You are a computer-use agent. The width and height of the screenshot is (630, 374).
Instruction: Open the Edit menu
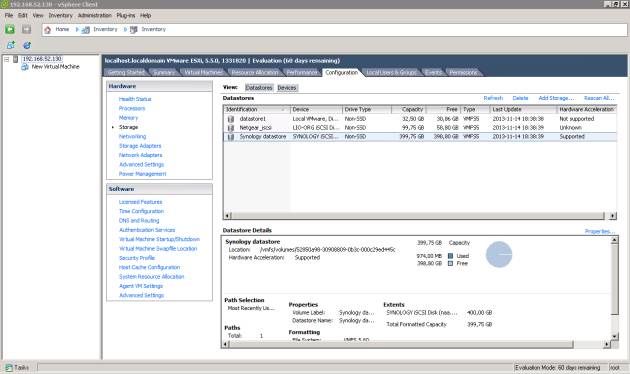22,15
